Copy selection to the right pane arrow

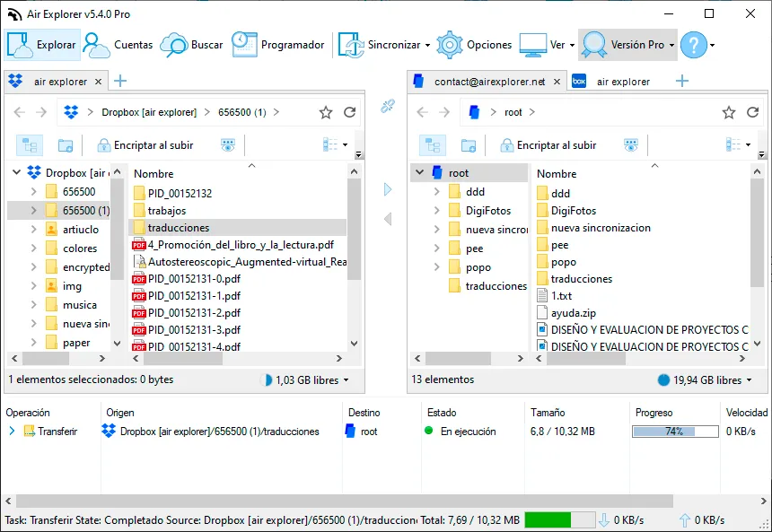(388, 189)
